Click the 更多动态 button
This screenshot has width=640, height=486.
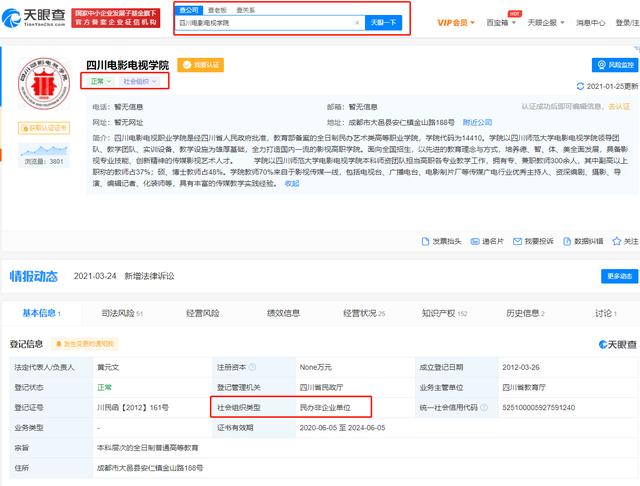tap(619, 276)
